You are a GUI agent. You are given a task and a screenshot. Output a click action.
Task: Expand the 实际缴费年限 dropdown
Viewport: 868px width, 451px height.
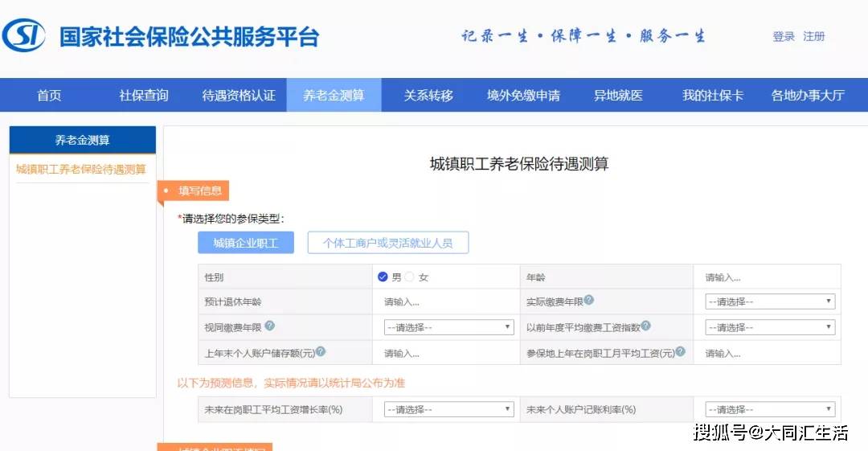pos(770,301)
